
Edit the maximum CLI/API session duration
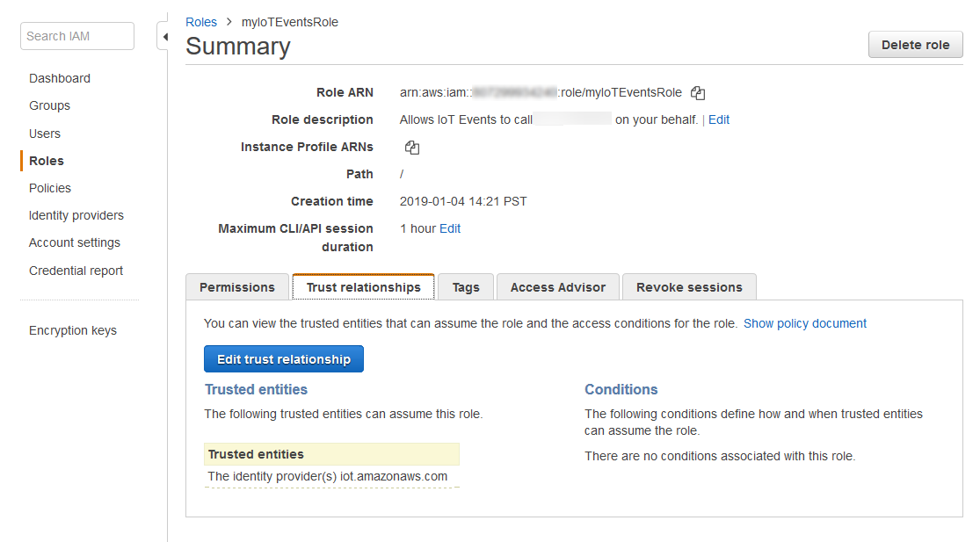tap(450, 228)
